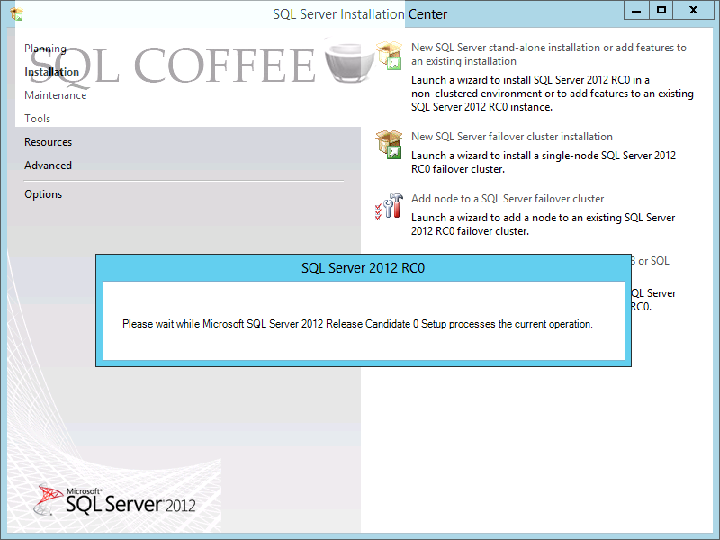
Task: Click the 'Please wait while Microsoft SQL Server' message
Action: coord(357,324)
